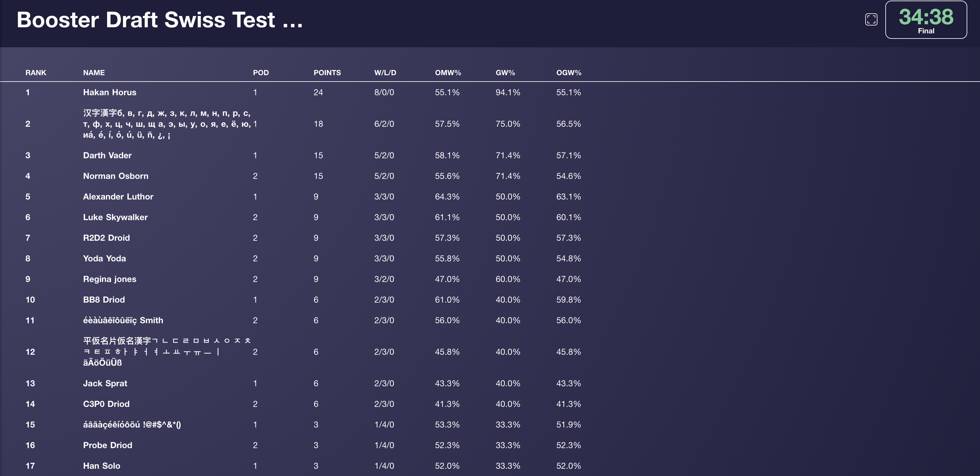Select player Alexander Luthor
This screenshot has height=476, width=980.
click(x=118, y=196)
